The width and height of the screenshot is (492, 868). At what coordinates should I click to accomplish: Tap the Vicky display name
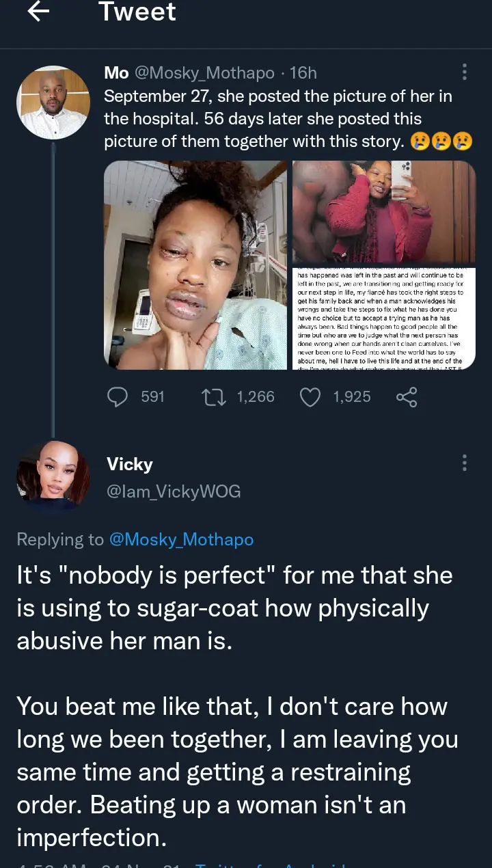130,464
